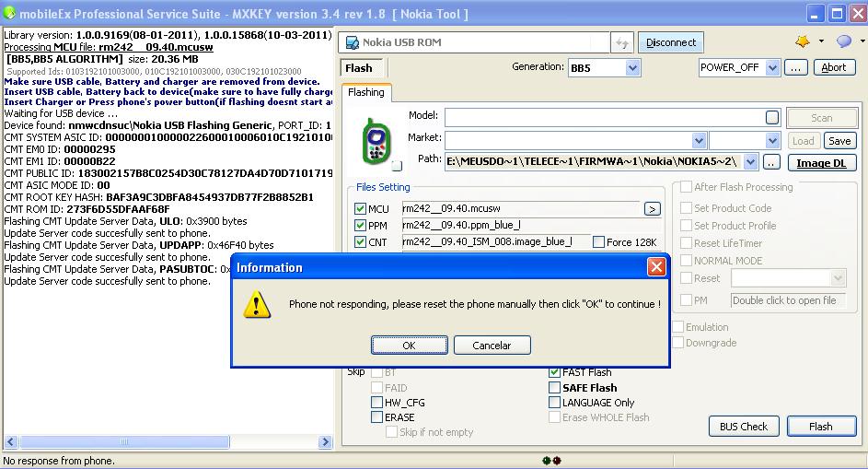Image resolution: width=868 pixels, height=469 pixels.
Task: Uncheck the CNT checkbox
Action: [x=361, y=242]
